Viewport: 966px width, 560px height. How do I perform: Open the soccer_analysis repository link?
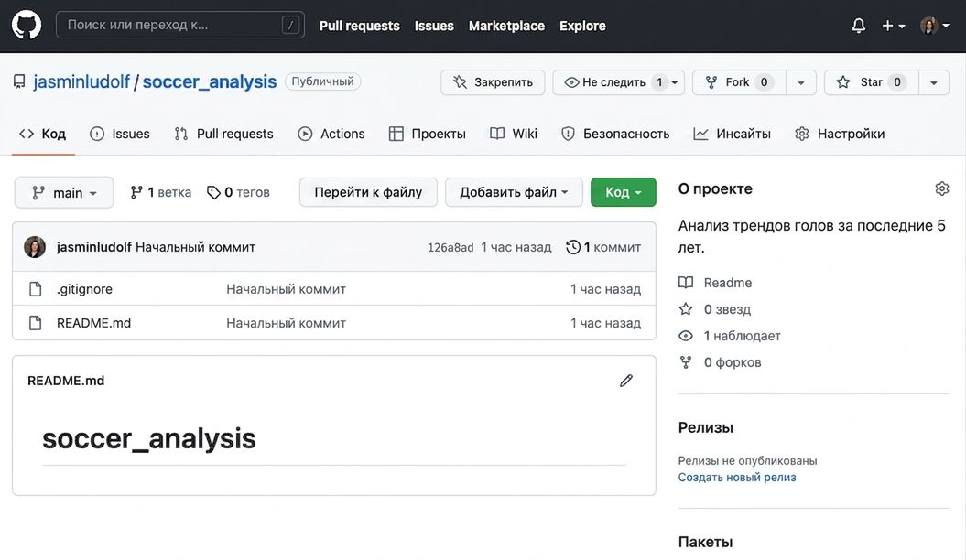(210, 81)
